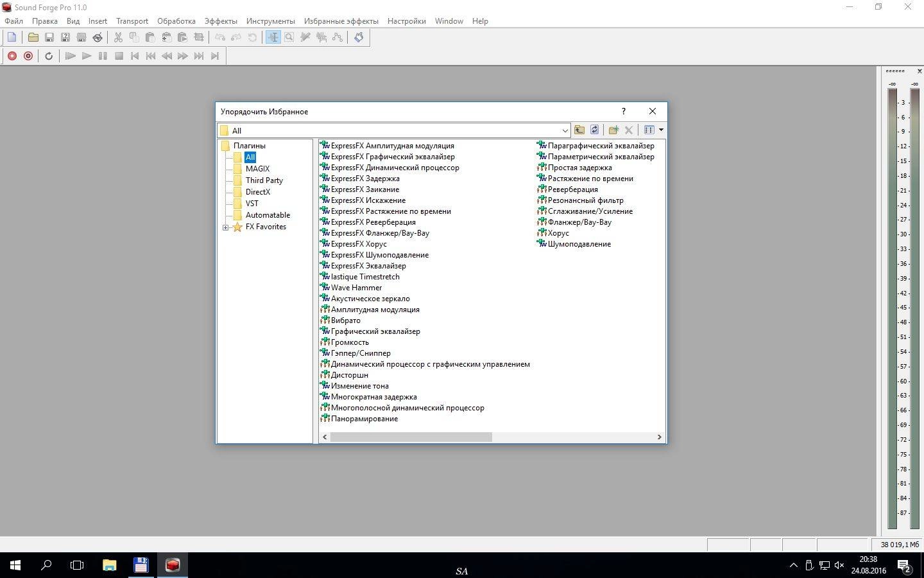Image resolution: width=924 pixels, height=578 pixels.
Task: Open the Эффекты menu
Action: tap(221, 21)
